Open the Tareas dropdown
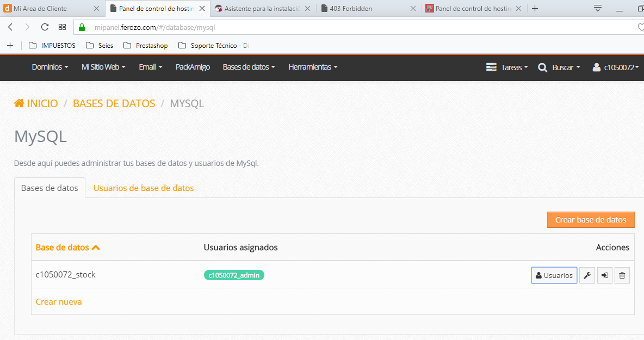 (x=514, y=67)
